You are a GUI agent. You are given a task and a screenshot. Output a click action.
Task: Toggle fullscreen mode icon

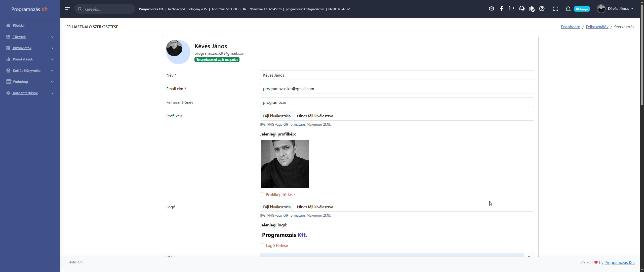[x=555, y=9]
